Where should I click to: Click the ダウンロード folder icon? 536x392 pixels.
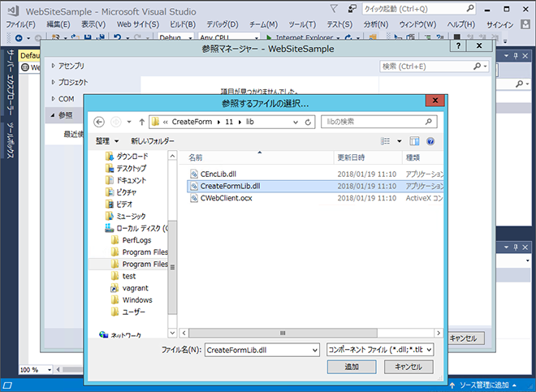coord(110,157)
